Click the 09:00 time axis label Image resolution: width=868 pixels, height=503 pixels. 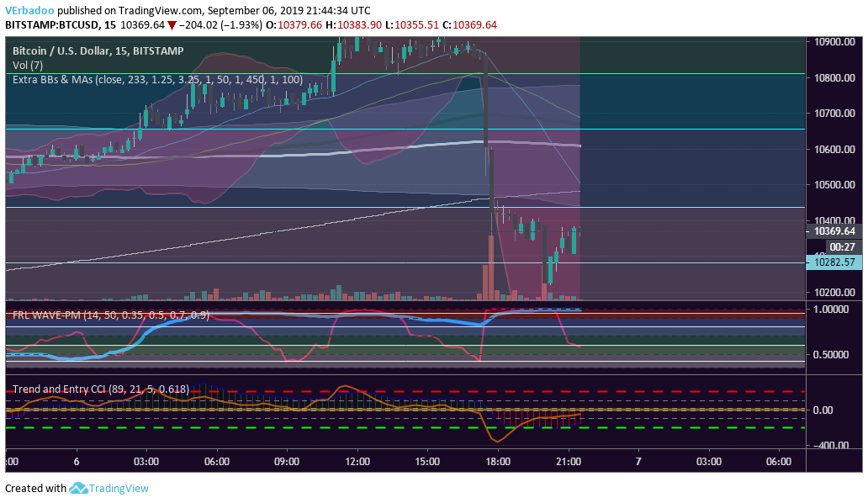(287, 462)
